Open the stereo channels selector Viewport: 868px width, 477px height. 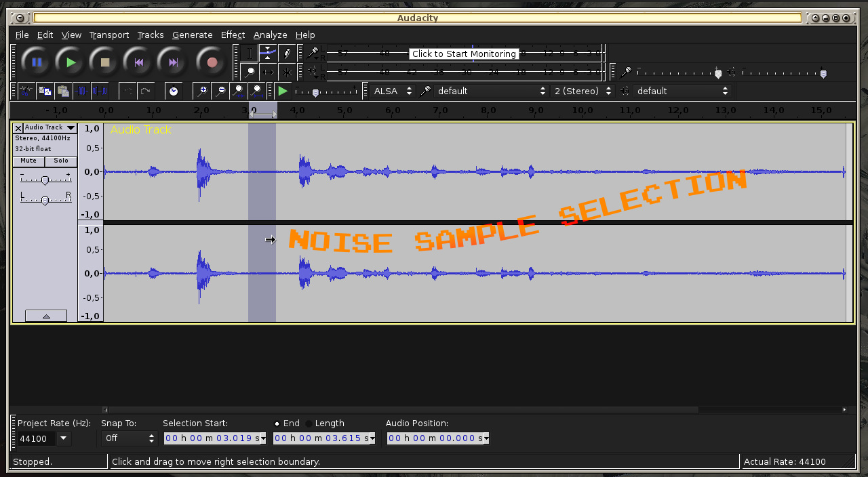tap(582, 90)
